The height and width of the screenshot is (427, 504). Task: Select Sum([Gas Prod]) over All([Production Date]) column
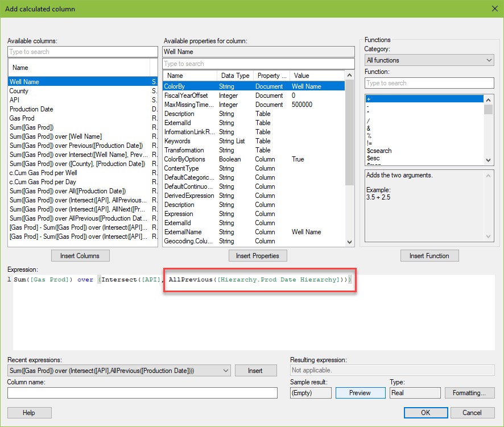point(82,191)
